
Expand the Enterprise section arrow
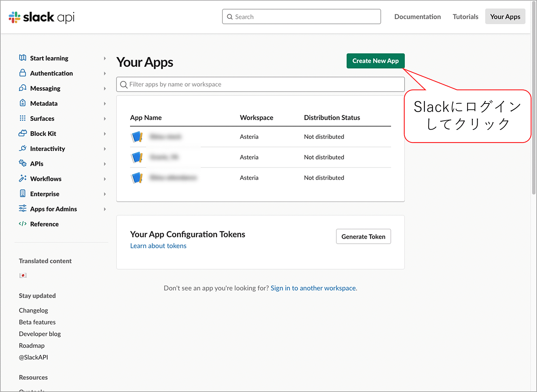coord(105,194)
